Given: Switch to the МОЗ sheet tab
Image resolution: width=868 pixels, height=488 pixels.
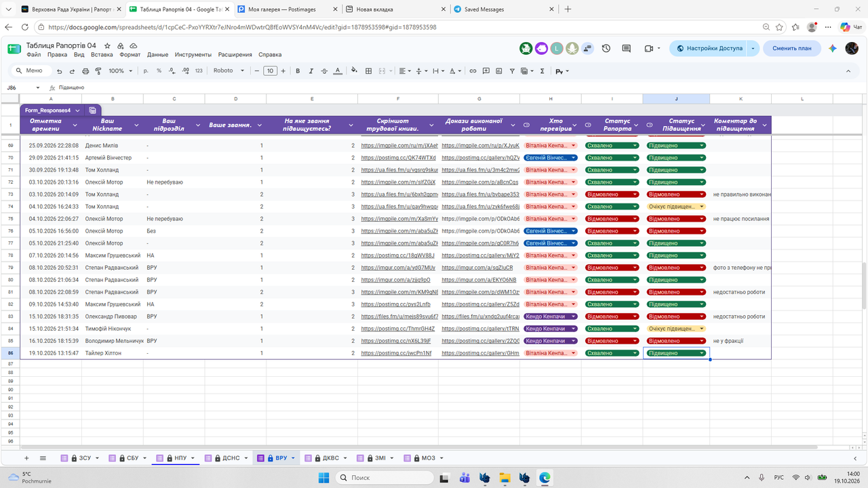Looking at the screenshot, I should point(423,458).
